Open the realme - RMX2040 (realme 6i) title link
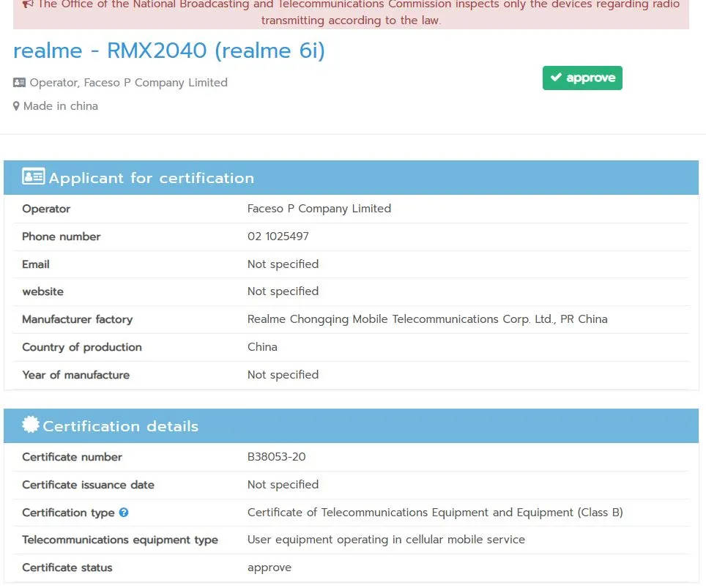Screen dimensions: 706x588 pyautogui.click(x=169, y=51)
